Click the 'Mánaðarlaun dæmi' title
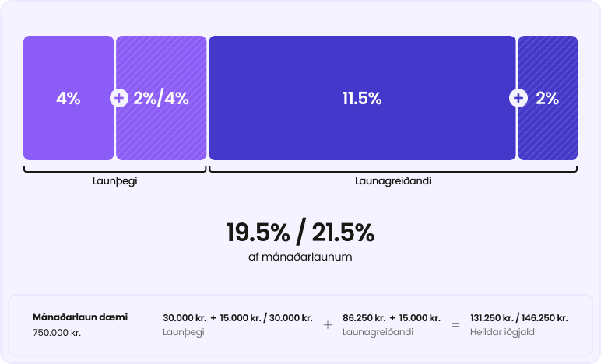 (x=80, y=317)
